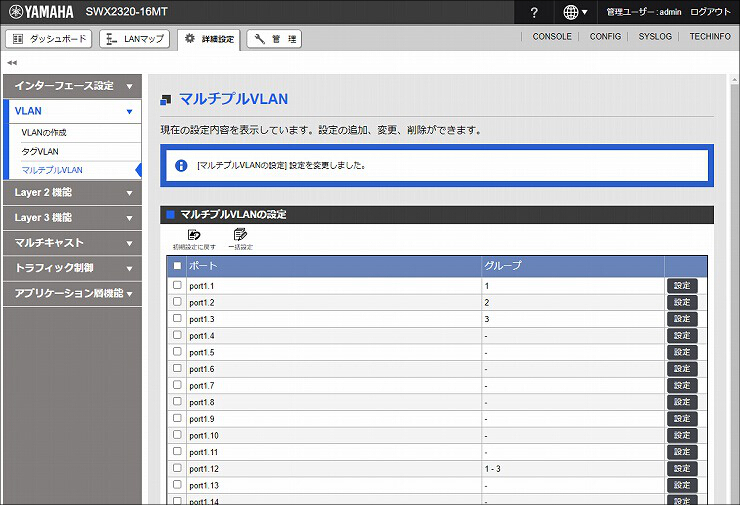Screen dimensions: 740x505
Task: Open the VLAN creation page
Action: pos(44,133)
